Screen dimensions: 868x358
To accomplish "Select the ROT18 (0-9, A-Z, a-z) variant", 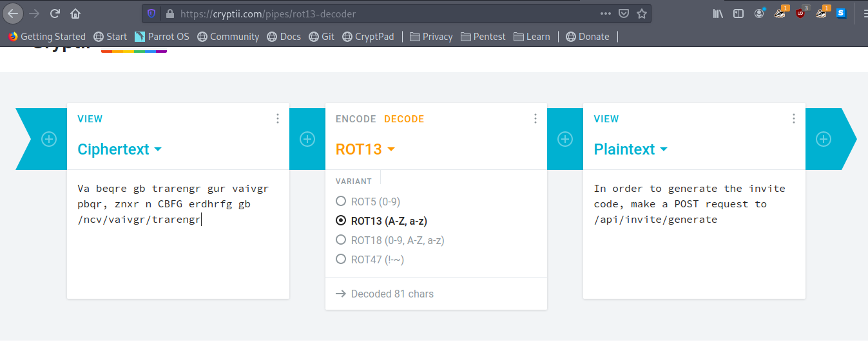I will pos(341,240).
